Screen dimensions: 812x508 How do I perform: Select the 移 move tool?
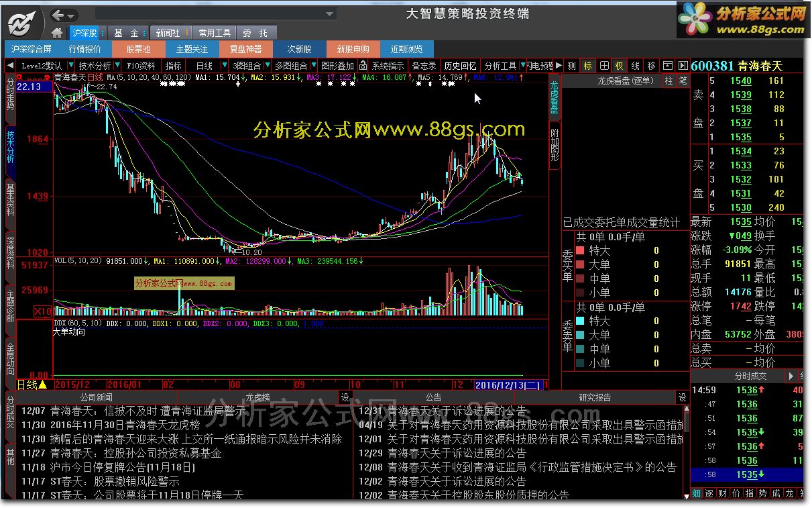click(651, 66)
